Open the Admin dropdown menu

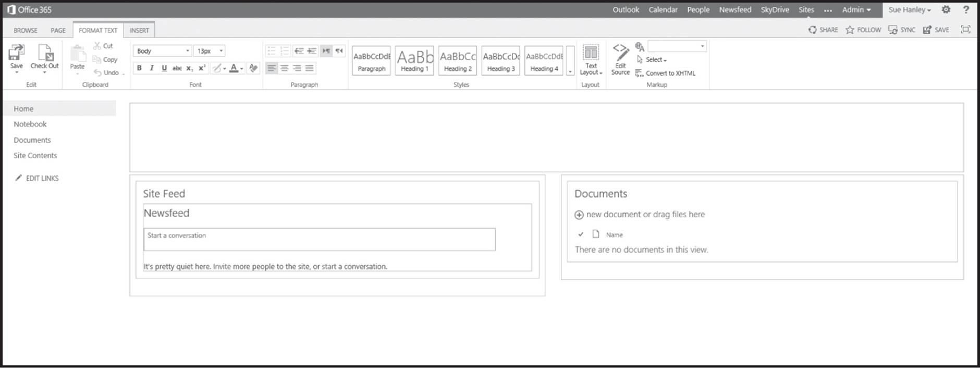tap(856, 9)
